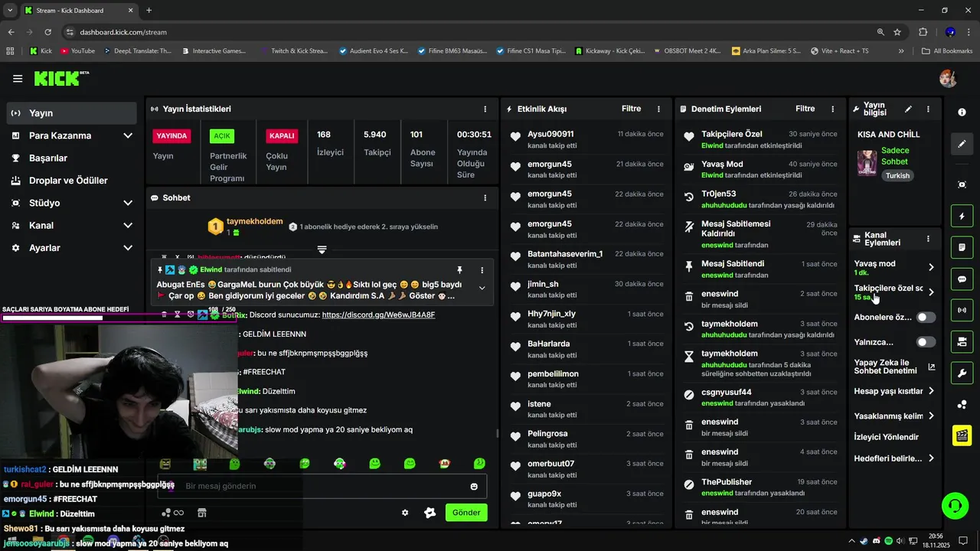980x551 pixels.
Task: Click the chat bubble icon in right sidebar
Action: [962, 279]
